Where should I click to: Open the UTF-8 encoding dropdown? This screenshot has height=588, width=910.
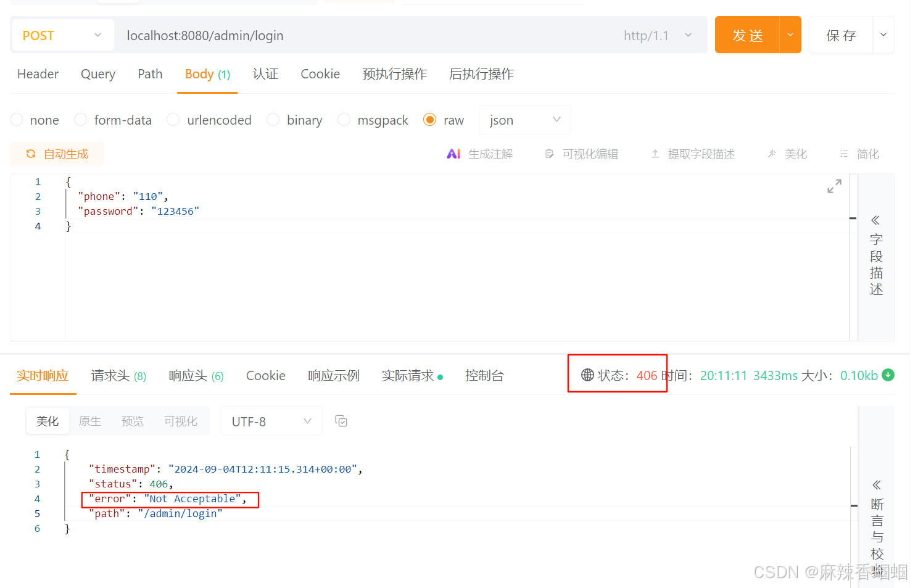(271, 421)
